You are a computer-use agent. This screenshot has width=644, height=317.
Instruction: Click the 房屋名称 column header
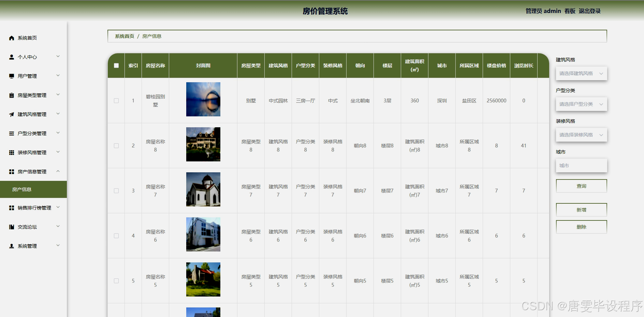pos(156,66)
